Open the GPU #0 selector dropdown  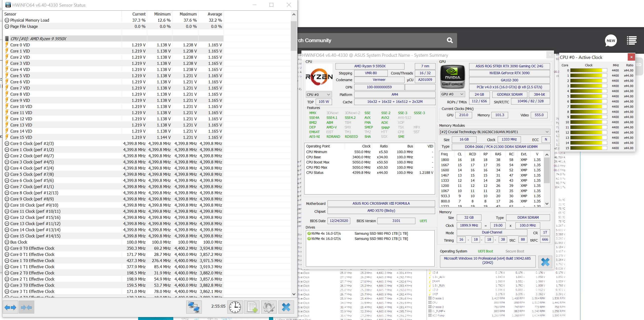453,94
